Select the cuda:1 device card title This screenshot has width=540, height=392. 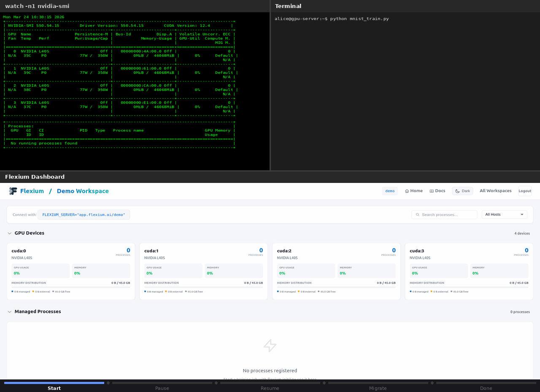pos(151,251)
